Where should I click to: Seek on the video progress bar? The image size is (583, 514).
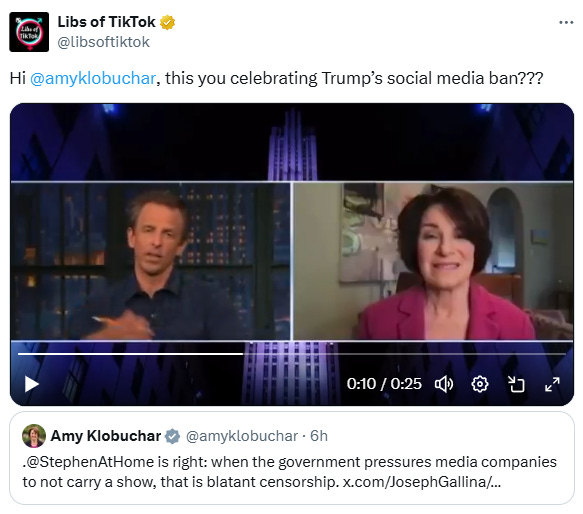[x=292, y=354]
